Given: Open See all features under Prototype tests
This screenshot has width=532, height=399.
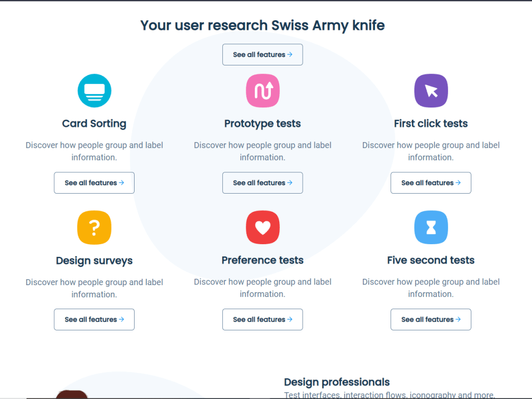Looking at the screenshot, I should click(263, 183).
